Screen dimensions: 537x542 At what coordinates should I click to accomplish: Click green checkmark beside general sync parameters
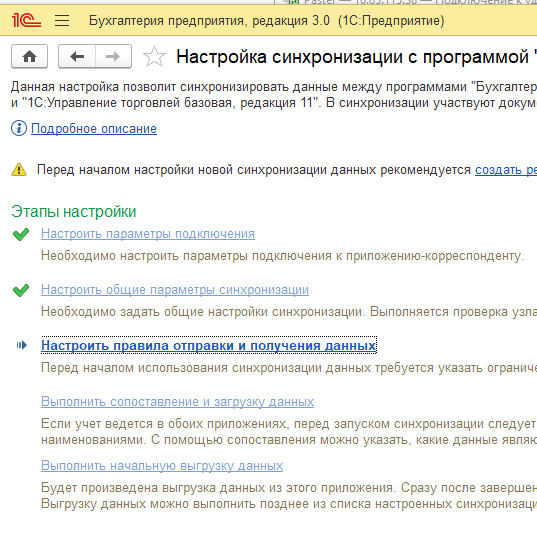tap(21, 290)
